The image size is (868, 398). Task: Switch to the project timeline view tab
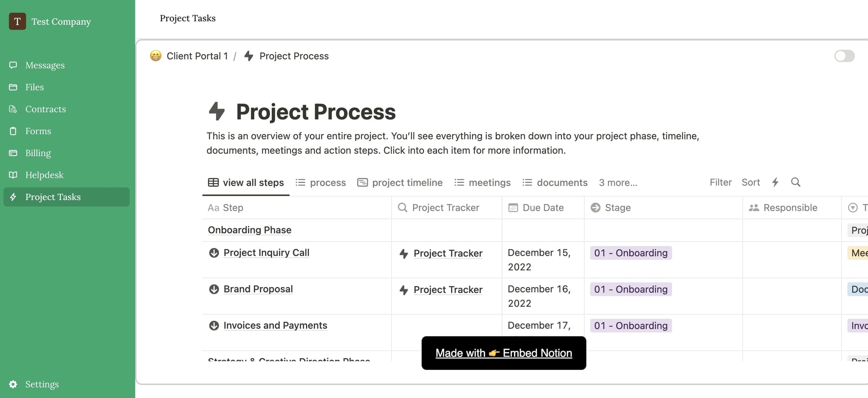click(x=400, y=183)
